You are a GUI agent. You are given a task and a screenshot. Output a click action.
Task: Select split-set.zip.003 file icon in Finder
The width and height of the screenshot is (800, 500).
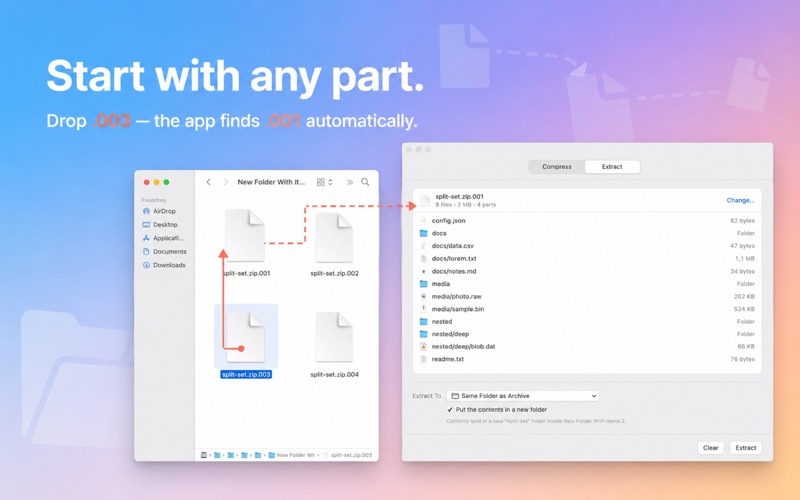pos(245,337)
